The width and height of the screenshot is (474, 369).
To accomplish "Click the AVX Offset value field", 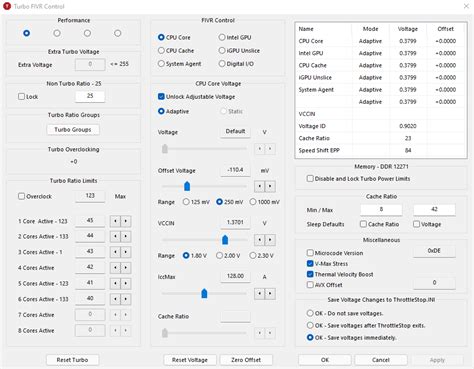I will (x=434, y=283).
